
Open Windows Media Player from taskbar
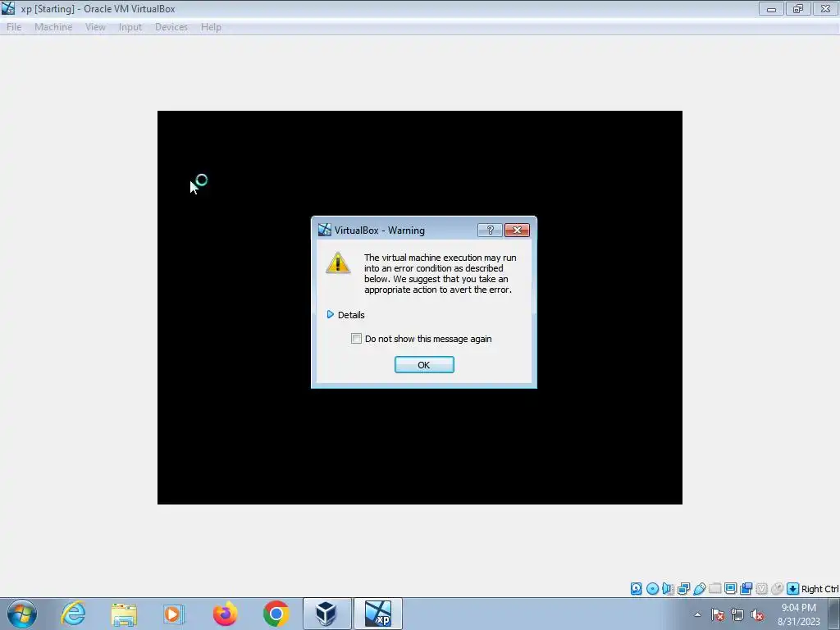[173, 614]
